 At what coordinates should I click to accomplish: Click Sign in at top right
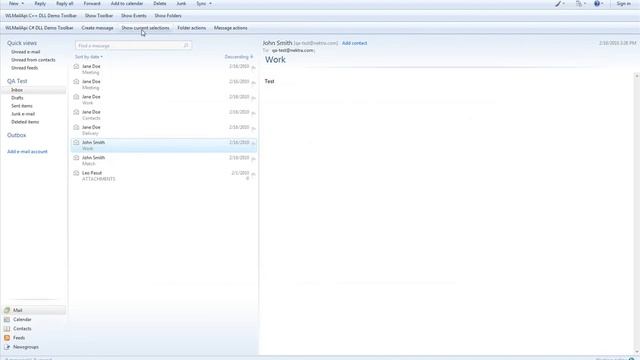pyautogui.click(x=623, y=4)
